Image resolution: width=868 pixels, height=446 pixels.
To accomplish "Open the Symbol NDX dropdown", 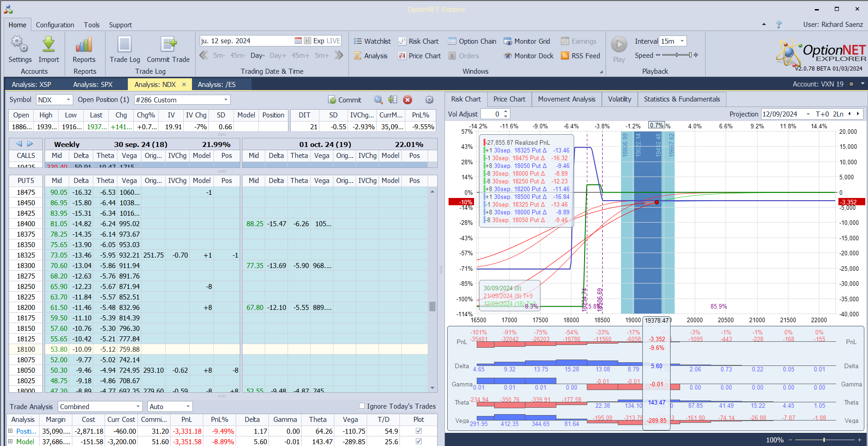I will (x=68, y=100).
